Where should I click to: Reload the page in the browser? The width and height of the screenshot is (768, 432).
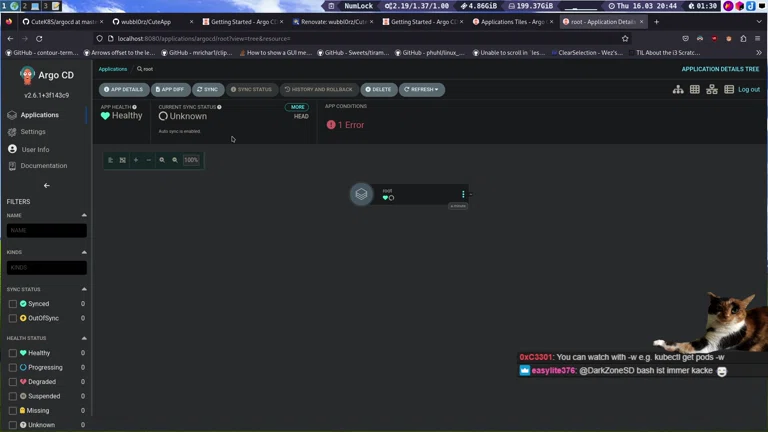(x=39, y=39)
